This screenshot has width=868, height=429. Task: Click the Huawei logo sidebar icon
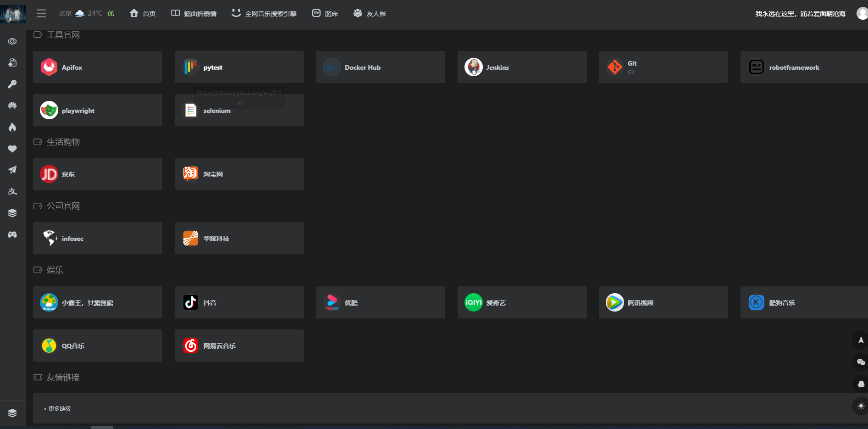[x=12, y=106]
